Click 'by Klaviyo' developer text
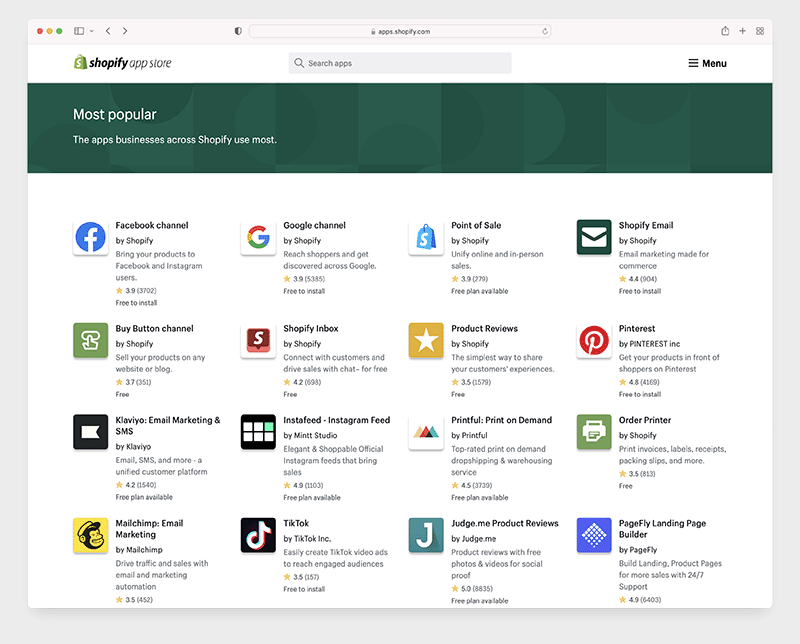The height and width of the screenshot is (644, 800). [x=133, y=447]
